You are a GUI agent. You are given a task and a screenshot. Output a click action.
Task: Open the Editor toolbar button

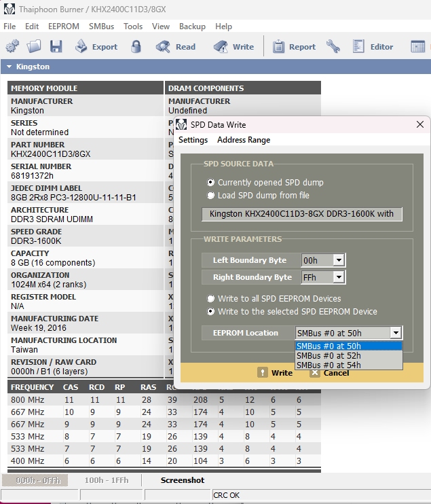pyautogui.click(x=373, y=47)
